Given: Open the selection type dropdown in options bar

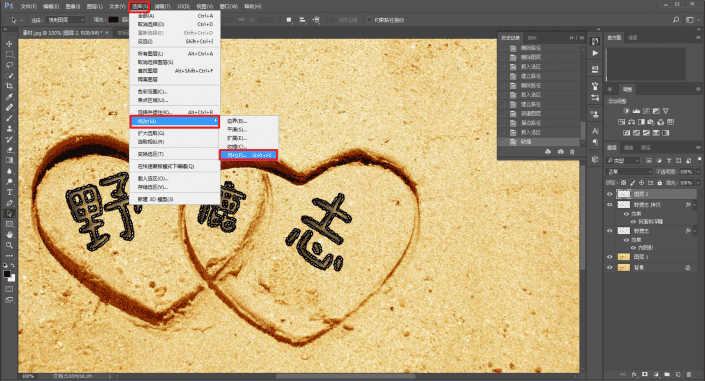Looking at the screenshot, I should (x=66, y=20).
